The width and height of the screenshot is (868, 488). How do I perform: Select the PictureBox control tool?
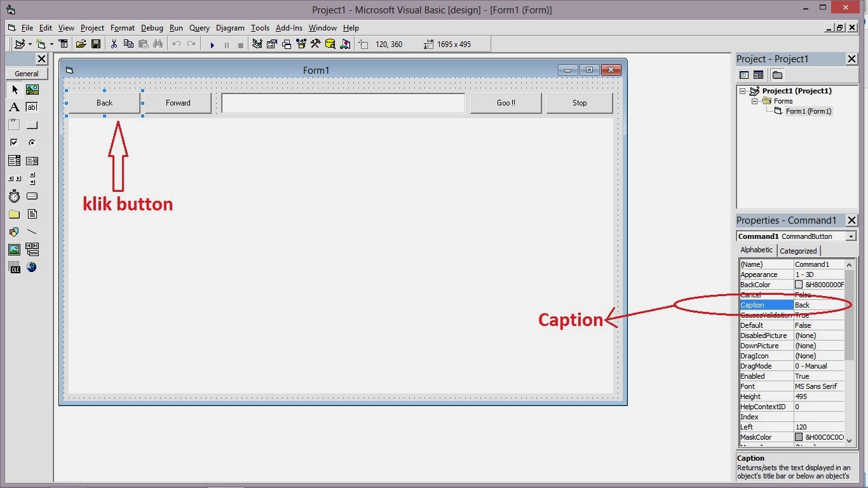click(32, 90)
